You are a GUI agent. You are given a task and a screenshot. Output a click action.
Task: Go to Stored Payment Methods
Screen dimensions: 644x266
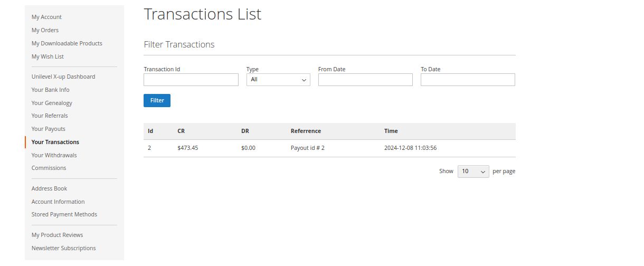[x=64, y=214]
